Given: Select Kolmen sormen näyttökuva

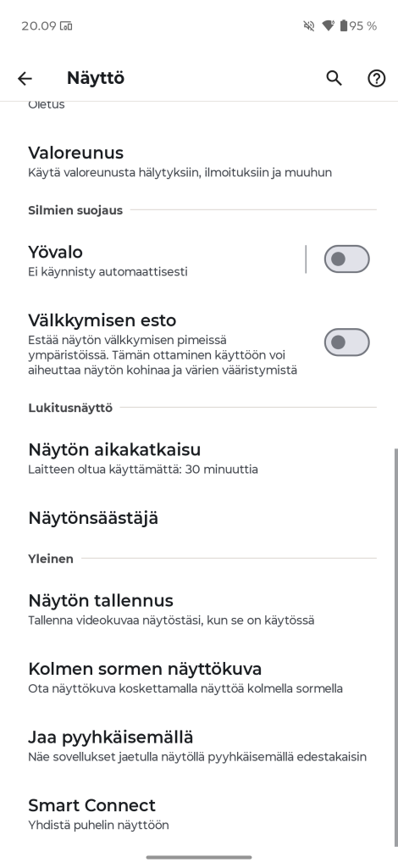Looking at the screenshot, I should (x=199, y=677).
